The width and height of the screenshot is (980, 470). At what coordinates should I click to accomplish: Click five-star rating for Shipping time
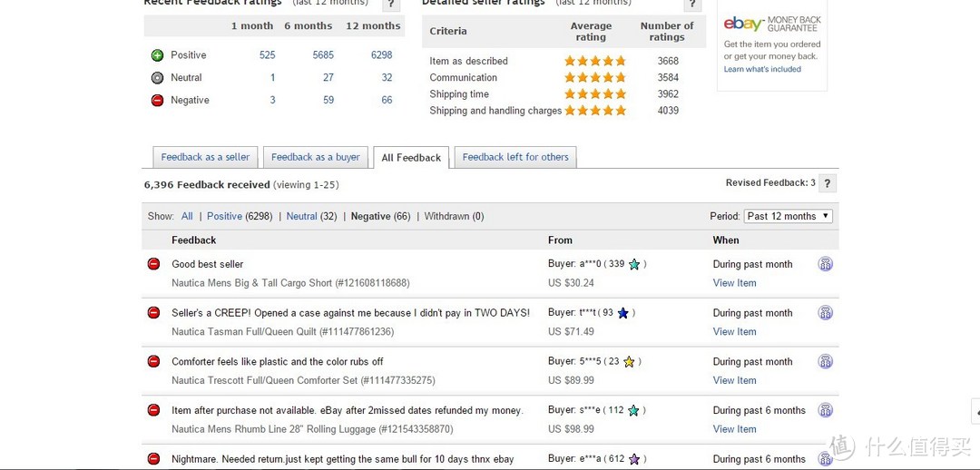pyautogui.click(x=595, y=93)
